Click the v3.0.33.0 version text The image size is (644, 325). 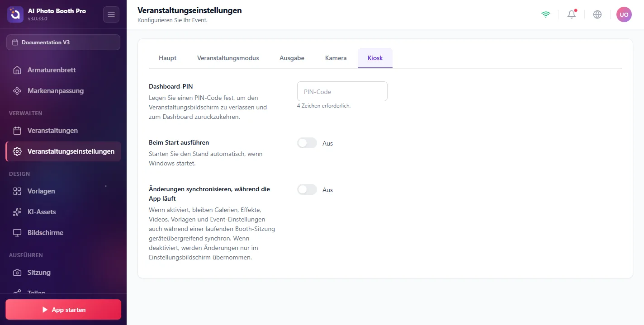[38, 19]
